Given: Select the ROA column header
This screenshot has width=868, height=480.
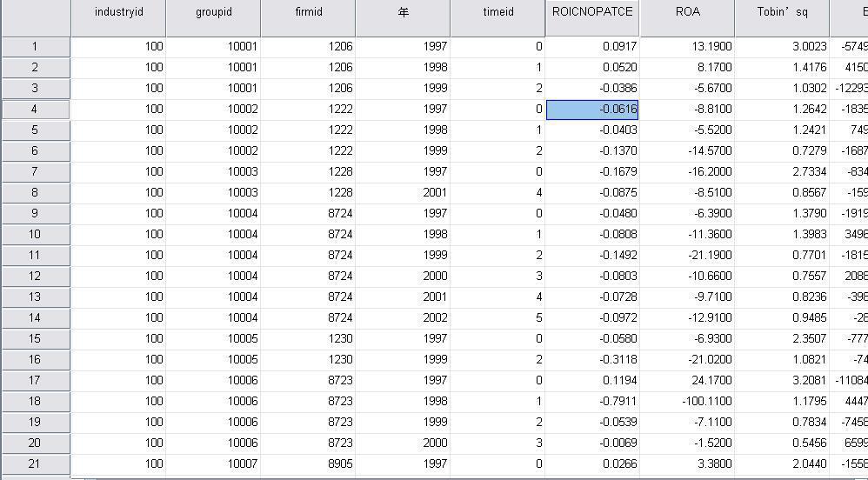Looking at the screenshot, I should (x=687, y=13).
